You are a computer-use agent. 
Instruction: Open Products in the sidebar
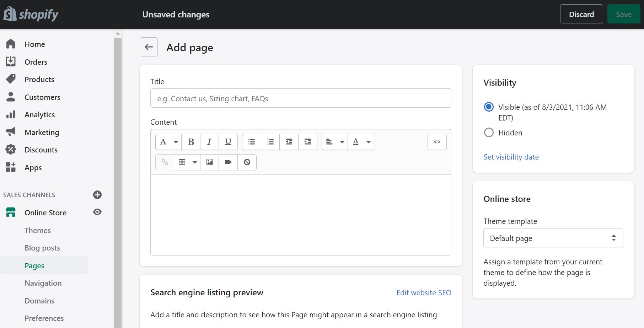(x=39, y=80)
